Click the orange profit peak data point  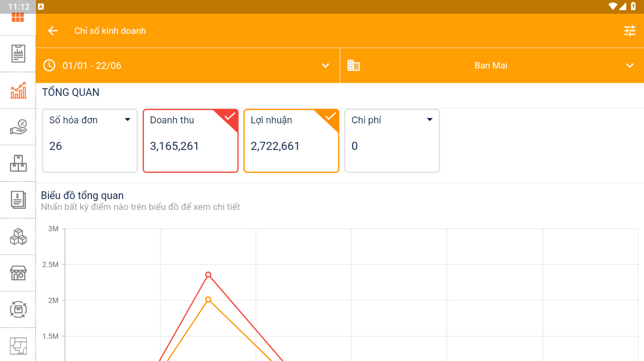pos(208,300)
